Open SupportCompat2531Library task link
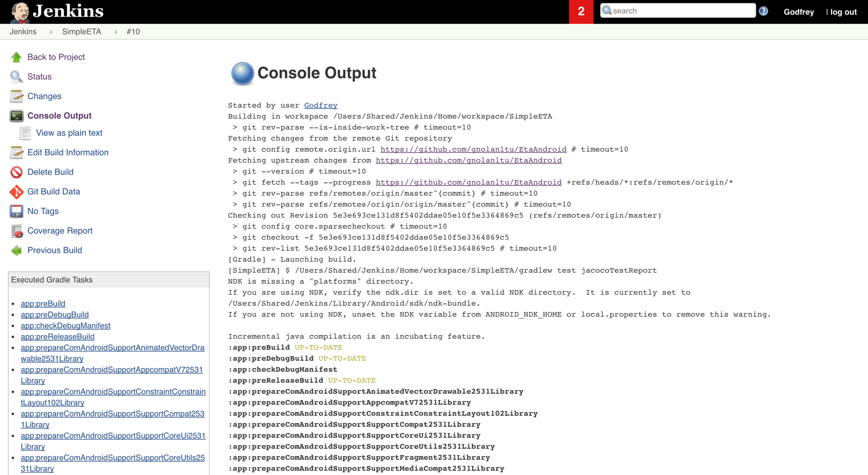 (113, 419)
